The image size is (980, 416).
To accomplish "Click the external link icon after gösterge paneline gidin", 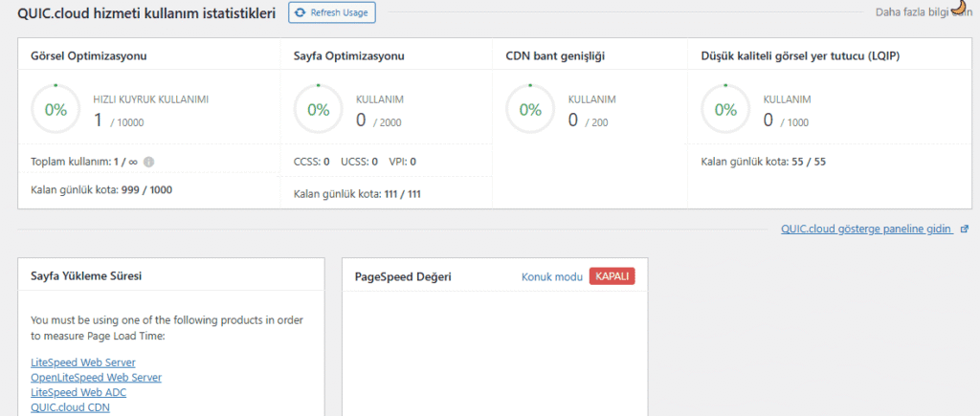I will coord(964,230).
